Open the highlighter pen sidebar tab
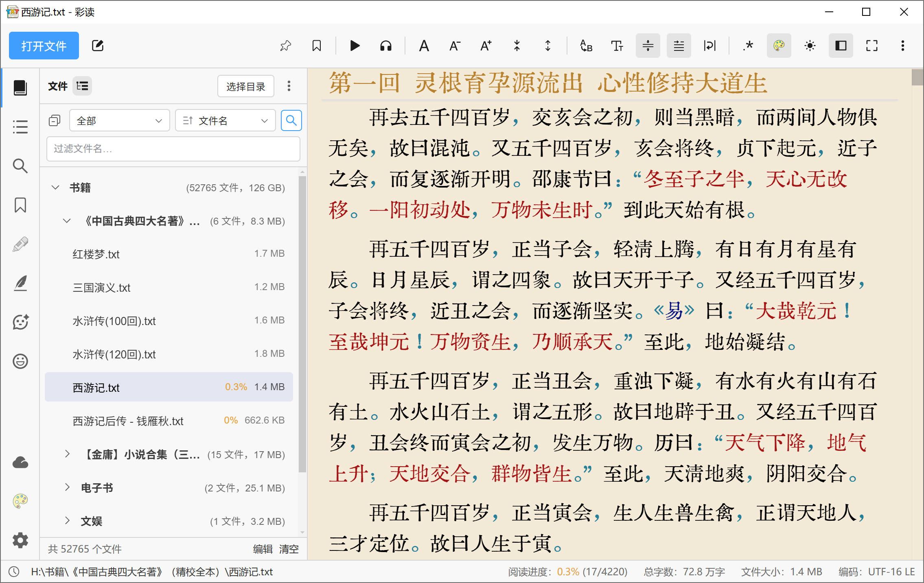924x583 pixels. 20,244
